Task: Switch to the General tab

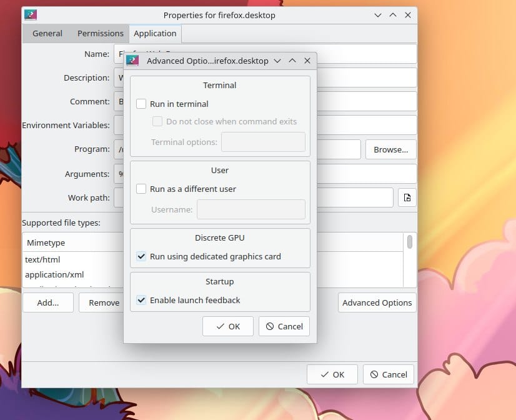Action: [x=47, y=34]
